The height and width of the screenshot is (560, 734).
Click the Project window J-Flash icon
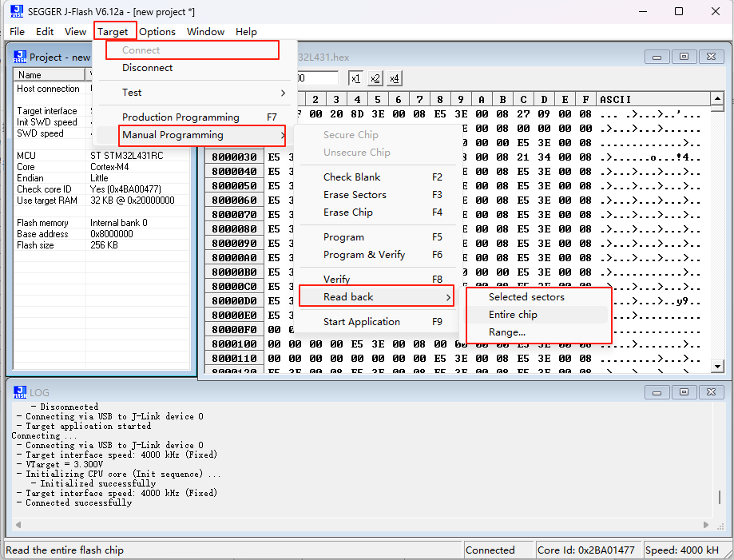pyautogui.click(x=20, y=57)
